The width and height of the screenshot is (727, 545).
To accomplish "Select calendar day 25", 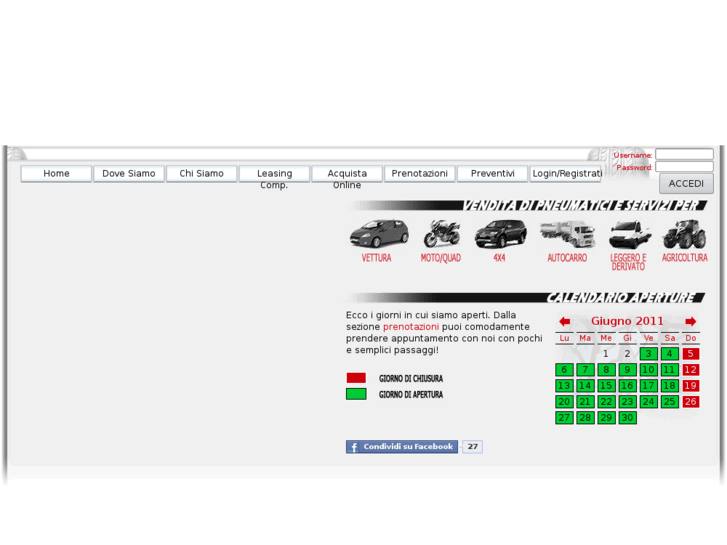I will coord(670,402).
